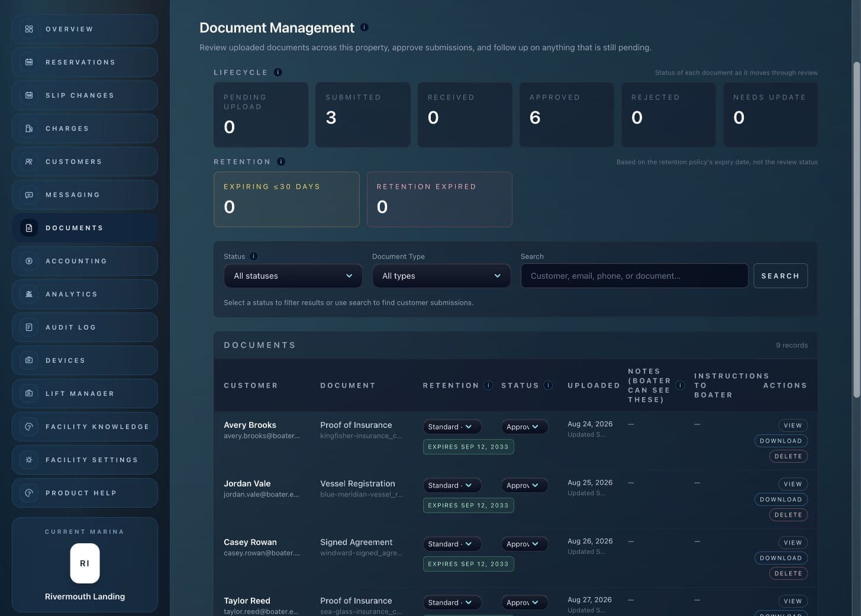Click the info icon beside Document Management title
The image size is (861, 616).
[365, 27]
